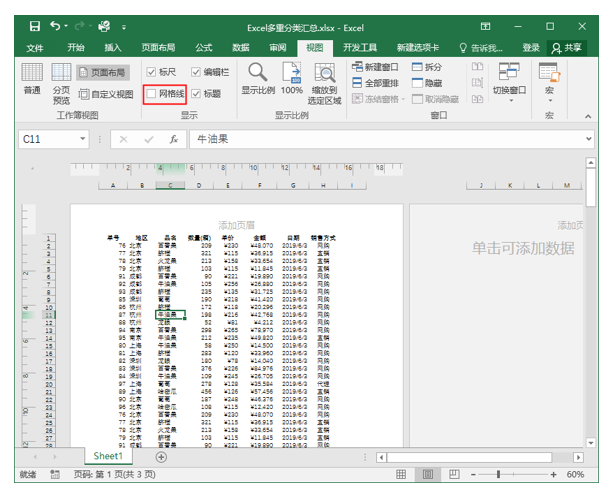
Task: Click the Undo arrow icon
Action: tap(55, 26)
